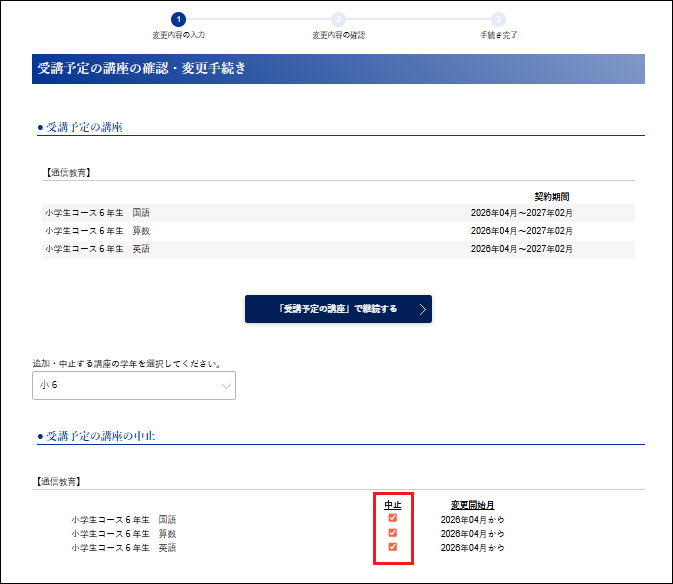Click the 受講予定の講座の中止 section heading
This screenshot has width=673, height=584.
pos(101,437)
